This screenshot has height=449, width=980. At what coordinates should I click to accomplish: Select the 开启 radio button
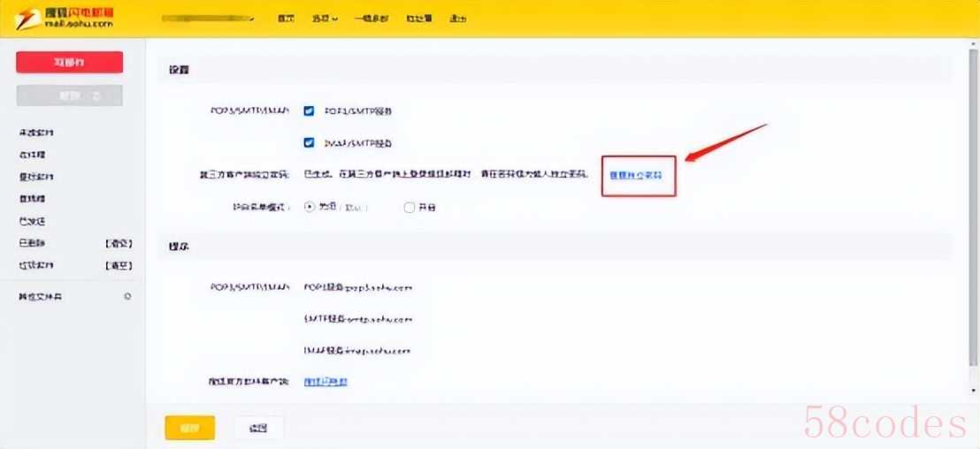click(x=409, y=208)
